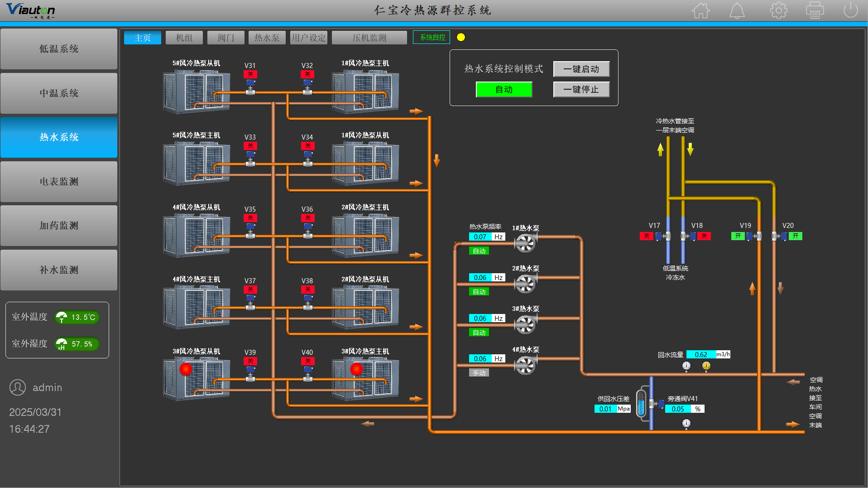868x488 pixels.
Task: Click the 旁通阀V41 bypass valve icon
Action: (656, 404)
